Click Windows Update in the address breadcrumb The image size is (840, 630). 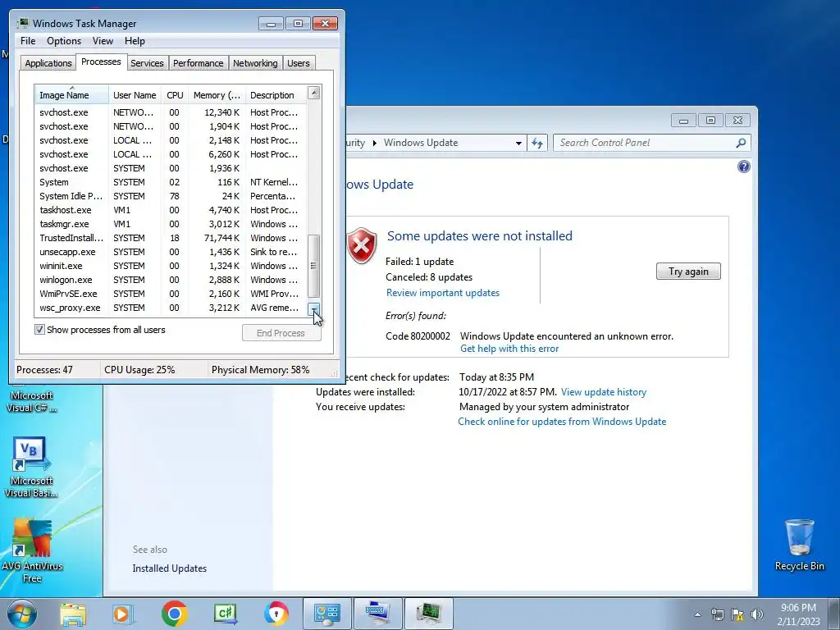[x=421, y=143]
